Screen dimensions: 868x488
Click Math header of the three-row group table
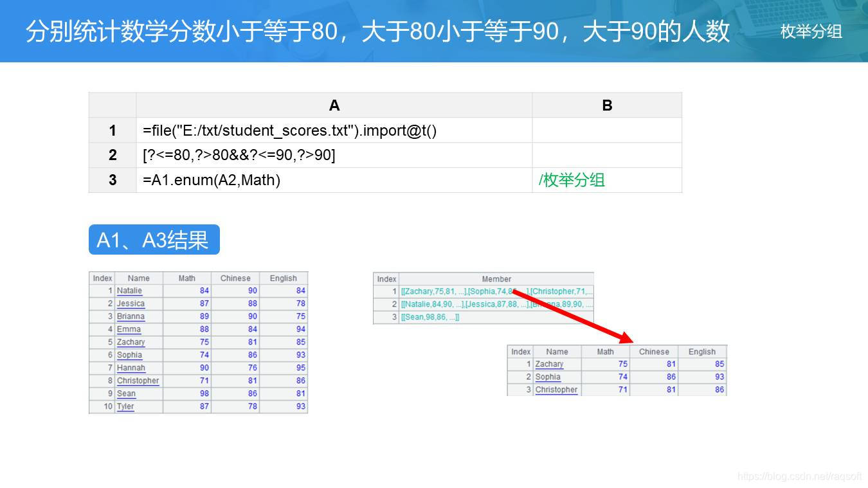tap(606, 352)
